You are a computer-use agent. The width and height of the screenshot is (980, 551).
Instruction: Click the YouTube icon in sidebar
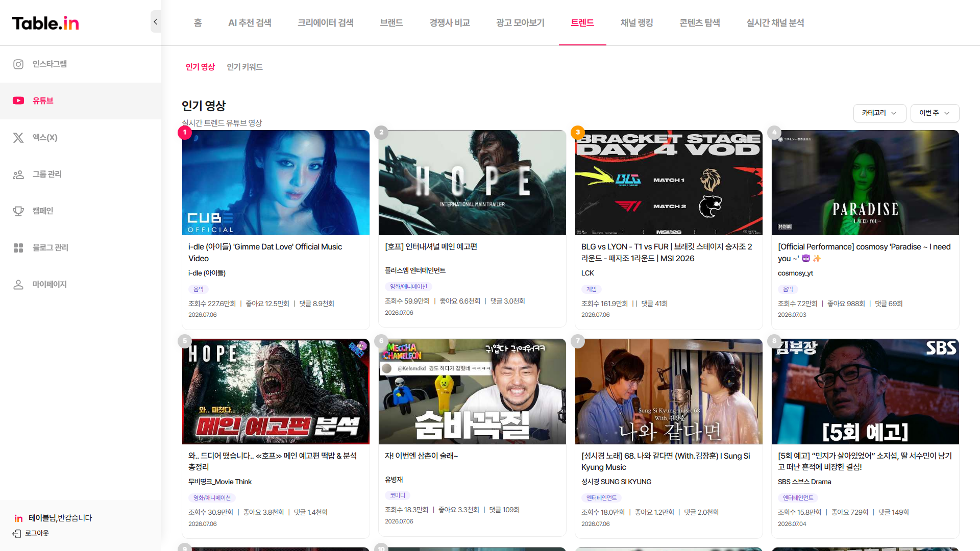tap(18, 101)
